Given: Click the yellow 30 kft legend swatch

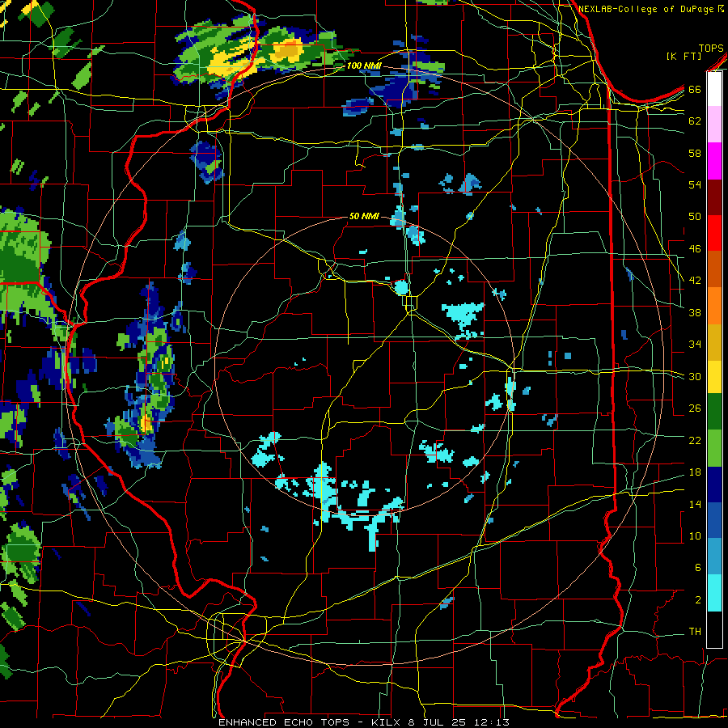Looking at the screenshot, I should 714,376.
